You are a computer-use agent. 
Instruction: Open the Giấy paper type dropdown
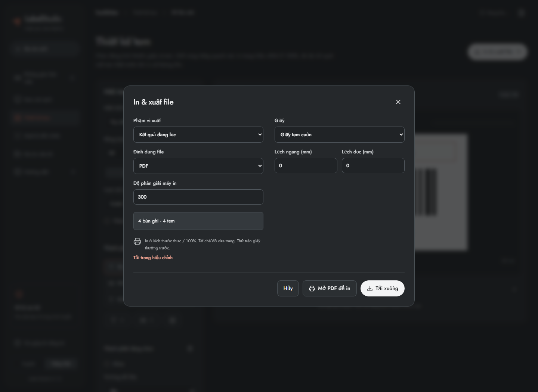[340, 134]
